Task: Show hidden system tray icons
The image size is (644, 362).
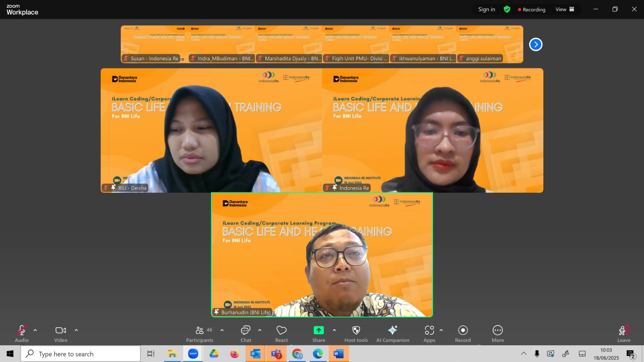Action: click(x=524, y=354)
